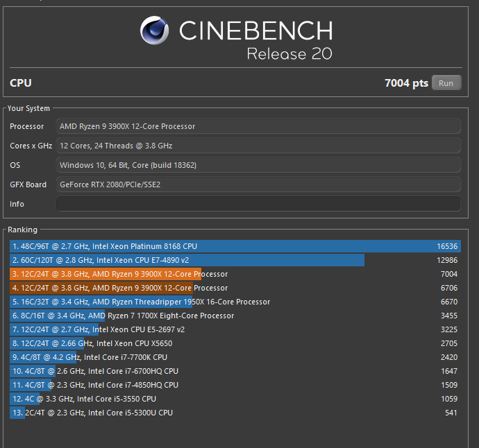Image resolution: width=479 pixels, height=448 pixels.
Task: Select ranking row Intel Core i7-6700HQ CPU
Action: (235, 371)
